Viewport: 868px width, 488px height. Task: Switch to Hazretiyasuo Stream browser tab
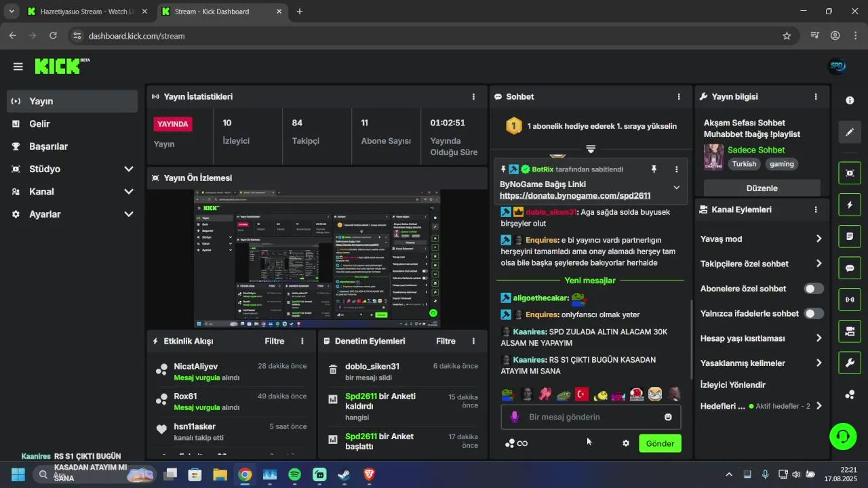[87, 12]
